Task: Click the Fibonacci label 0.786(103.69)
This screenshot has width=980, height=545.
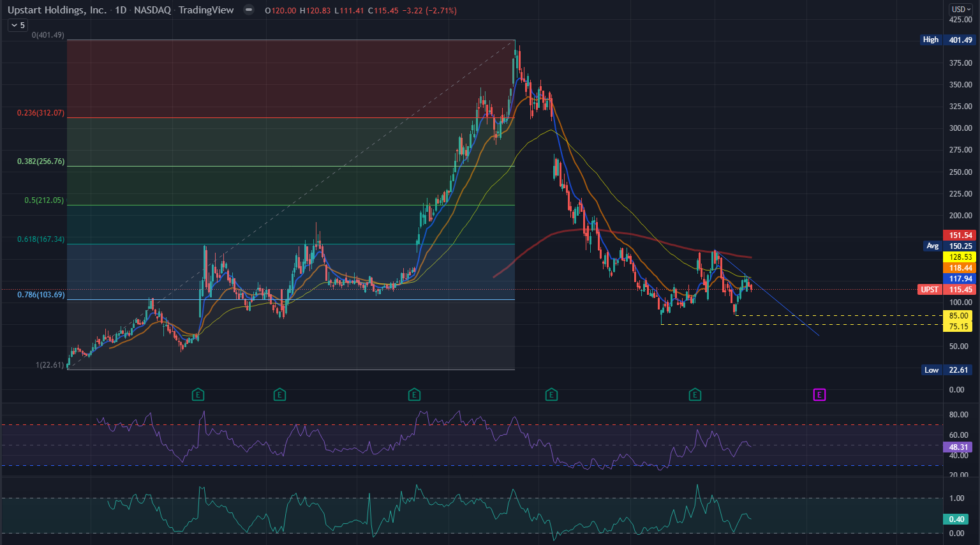Action: pyautogui.click(x=41, y=295)
